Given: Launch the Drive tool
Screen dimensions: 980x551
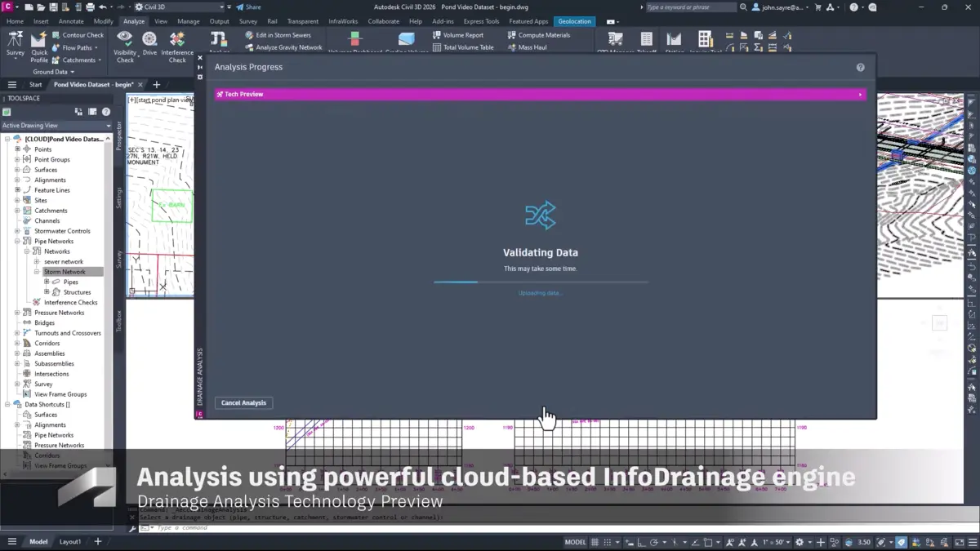Looking at the screenshot, I should click(x=149, y=43).
